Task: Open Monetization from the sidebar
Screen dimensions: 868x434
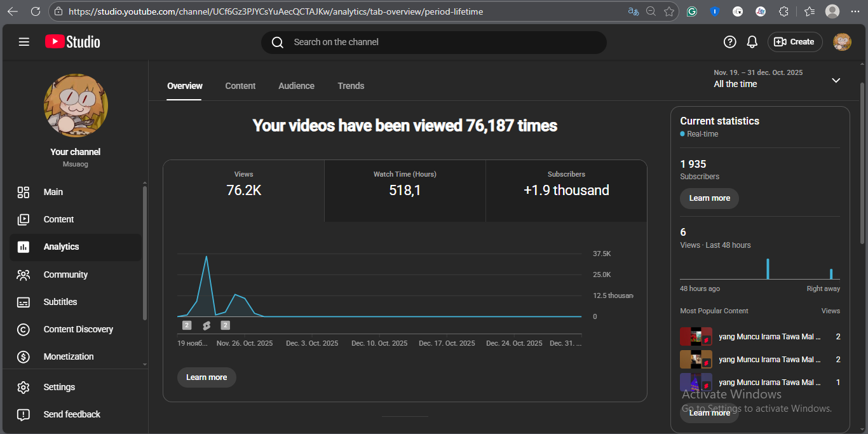Action: tap(69, 356)
